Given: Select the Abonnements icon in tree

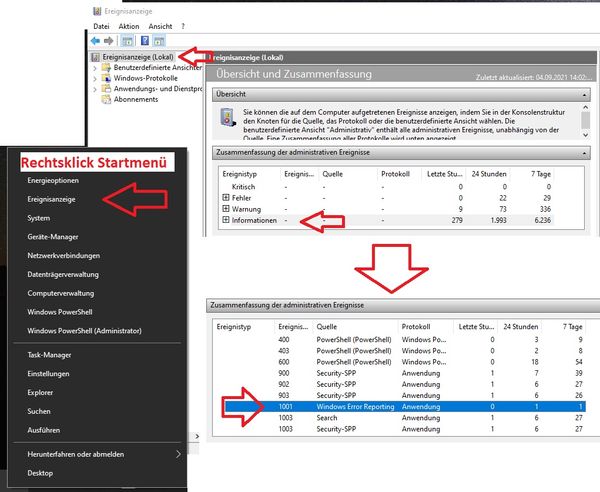Looking at the screenshot, I should [107, 100].
